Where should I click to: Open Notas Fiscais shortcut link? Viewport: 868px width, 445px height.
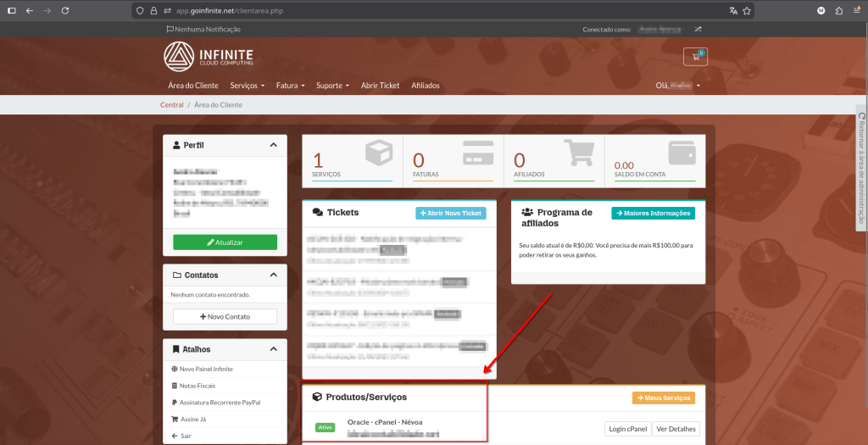coord(199,386)
